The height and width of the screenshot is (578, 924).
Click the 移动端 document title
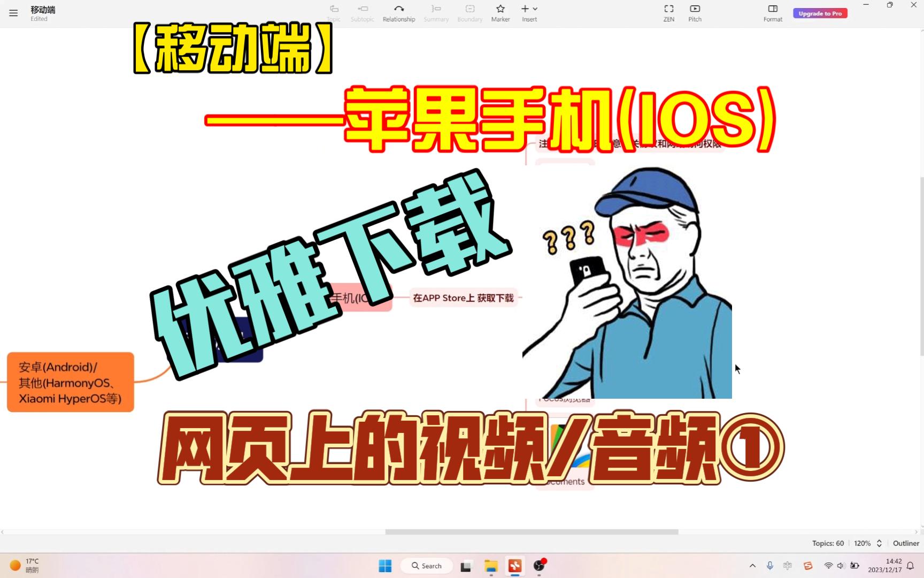[x=43, y=10]
